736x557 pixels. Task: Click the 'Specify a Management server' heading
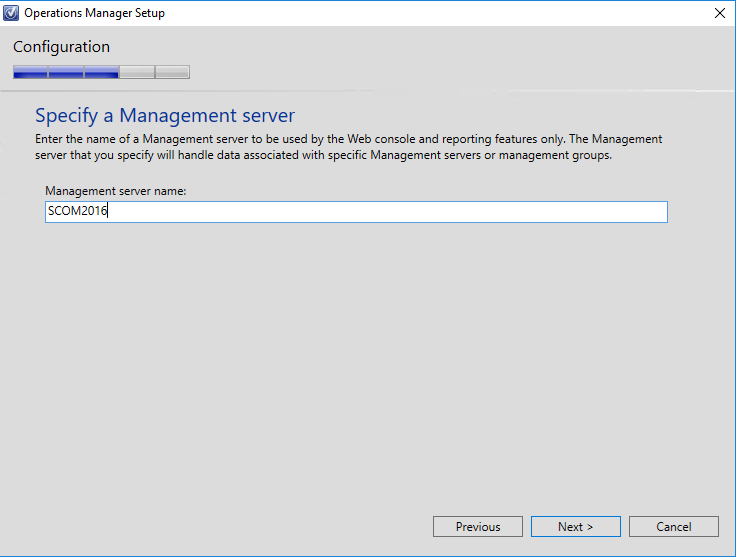coord(165,115)
